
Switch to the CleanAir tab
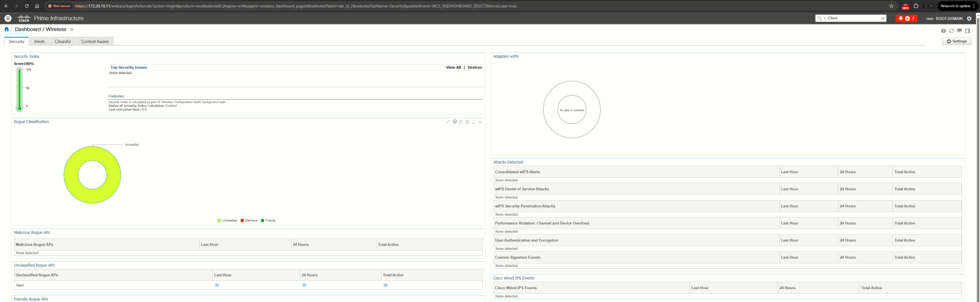tap(62, 41)
